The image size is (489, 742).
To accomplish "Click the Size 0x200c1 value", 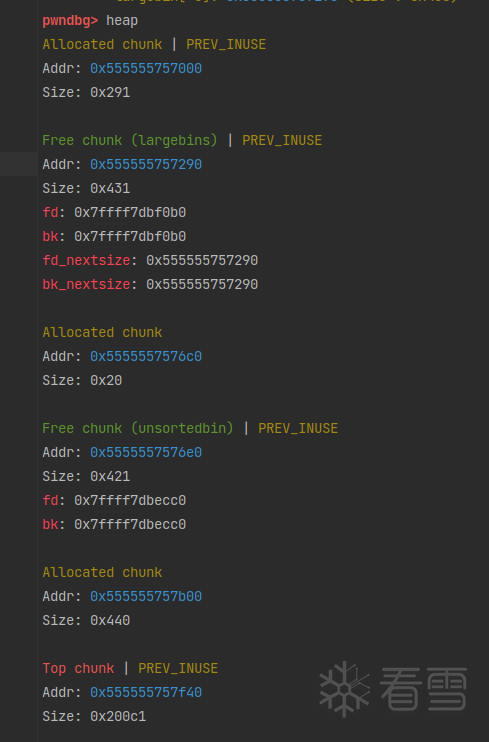I will [118, 716].
